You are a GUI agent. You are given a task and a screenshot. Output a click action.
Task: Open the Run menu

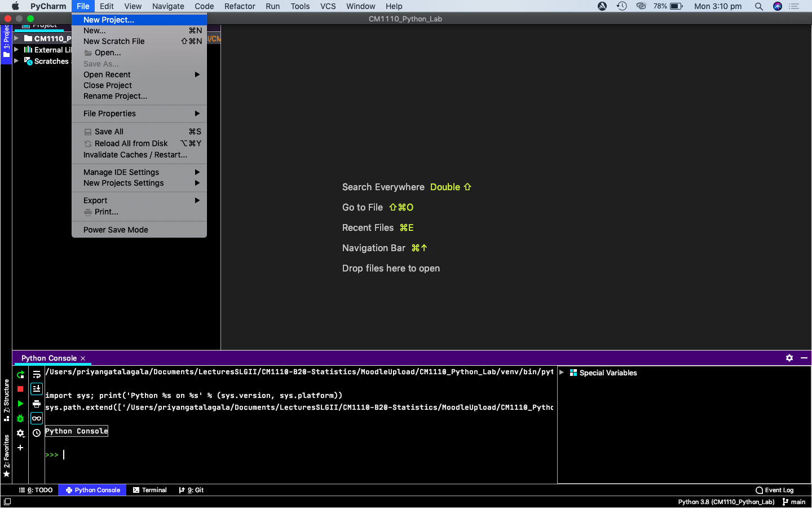pos(272,6)
